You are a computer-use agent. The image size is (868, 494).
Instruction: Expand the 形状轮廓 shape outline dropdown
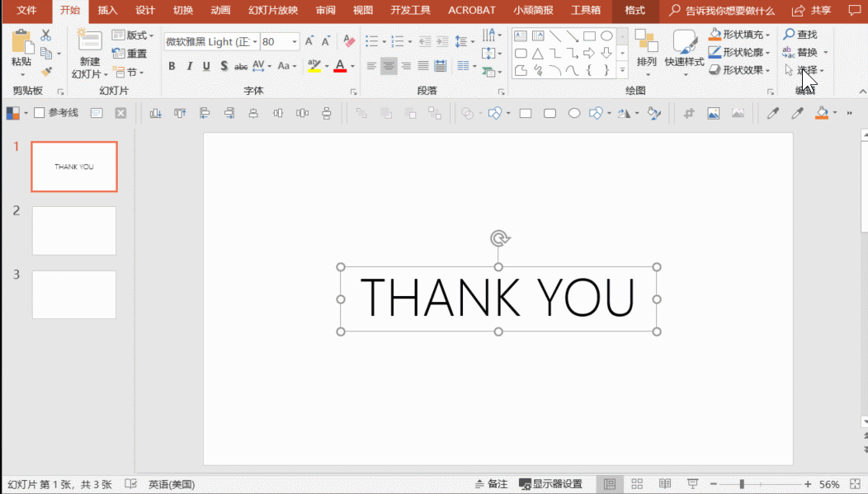[768, 53]
